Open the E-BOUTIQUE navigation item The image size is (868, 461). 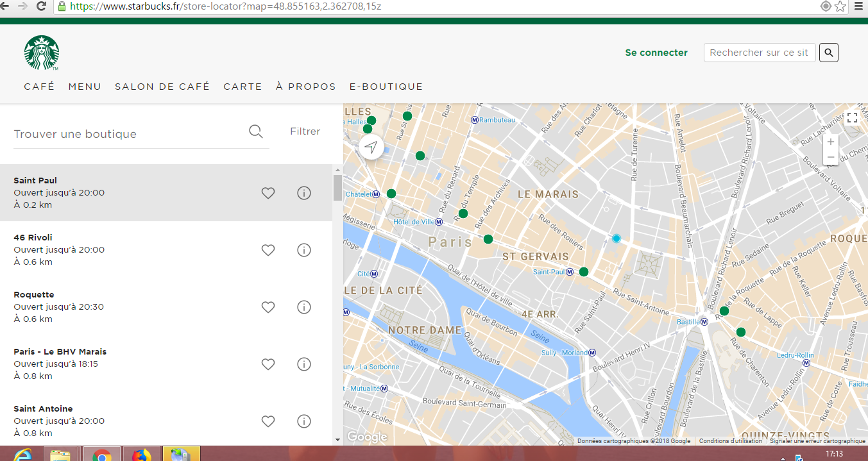point(386,87)
